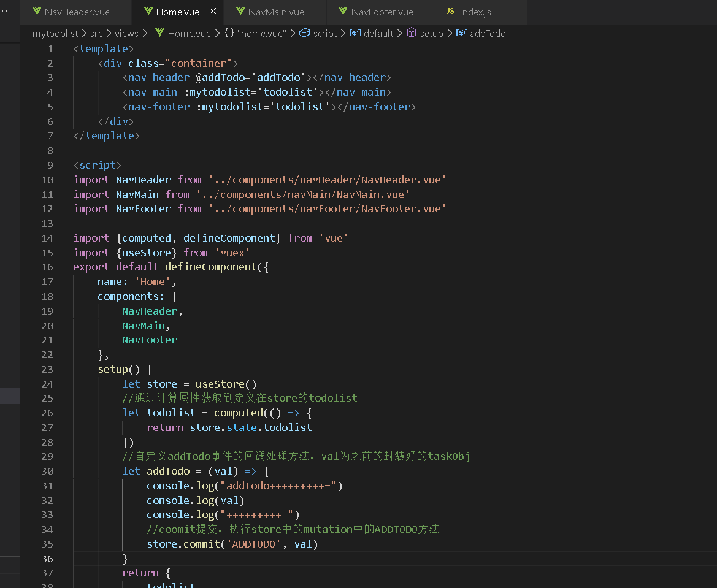Image resolution: width=717 pixels, height=588 pixels.
Task: Click line number 36 in the gutter
Action: click(47, 559)
